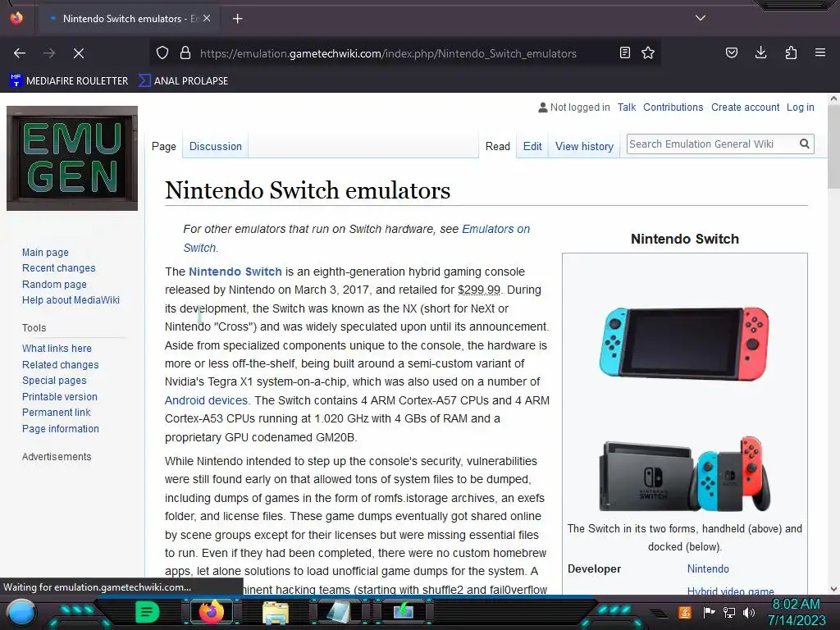Open a new tab

pos(237,19)
